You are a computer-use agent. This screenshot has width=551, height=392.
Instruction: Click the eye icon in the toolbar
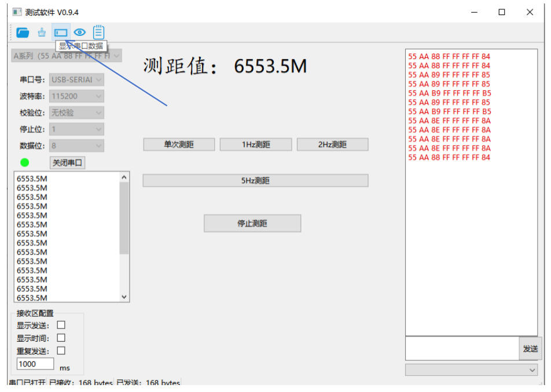[x=80, y=32]
